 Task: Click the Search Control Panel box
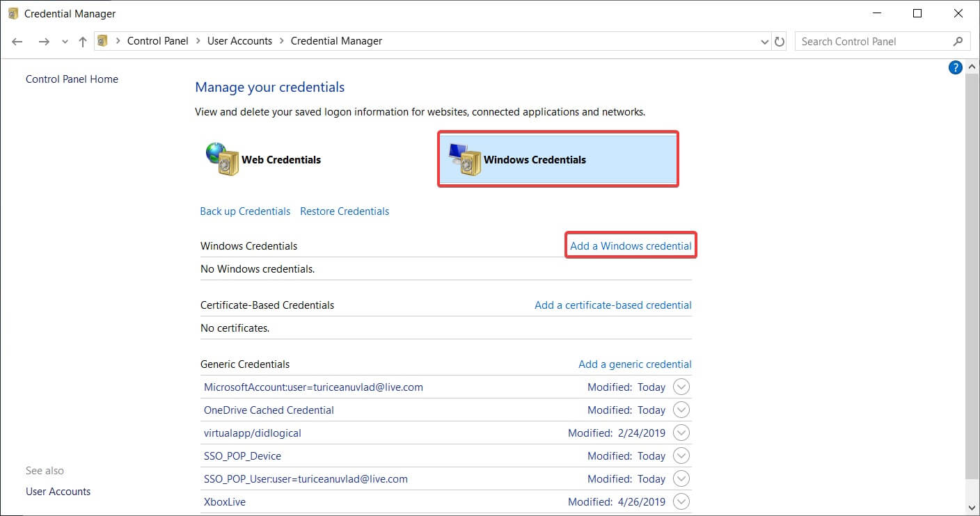tap(882, 42)
